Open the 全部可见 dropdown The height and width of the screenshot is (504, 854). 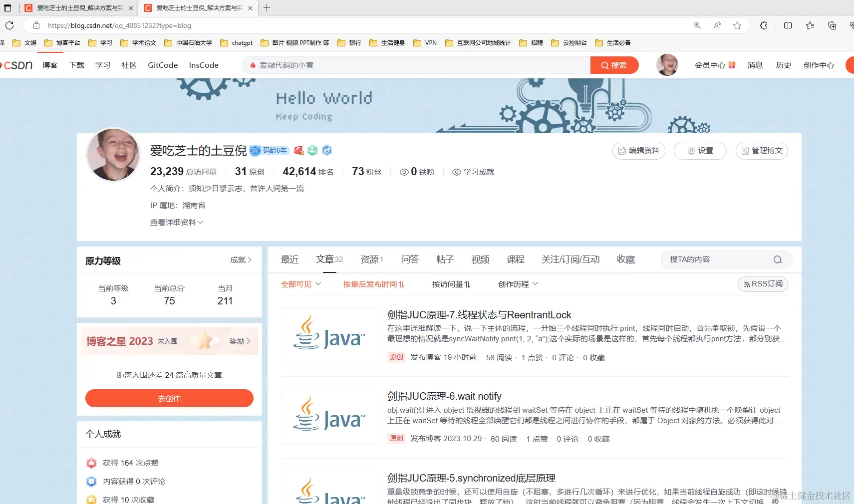pyautogui.click(x=301, y=284)
